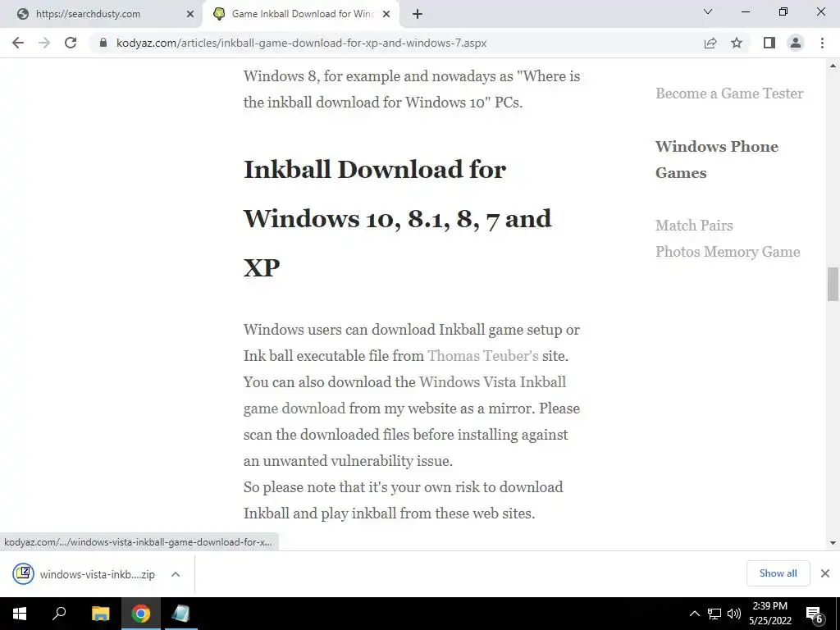Click Show all downloads button
Image resolution: width=840 pixels, height=630 pixels.
(x=778, y=573)
